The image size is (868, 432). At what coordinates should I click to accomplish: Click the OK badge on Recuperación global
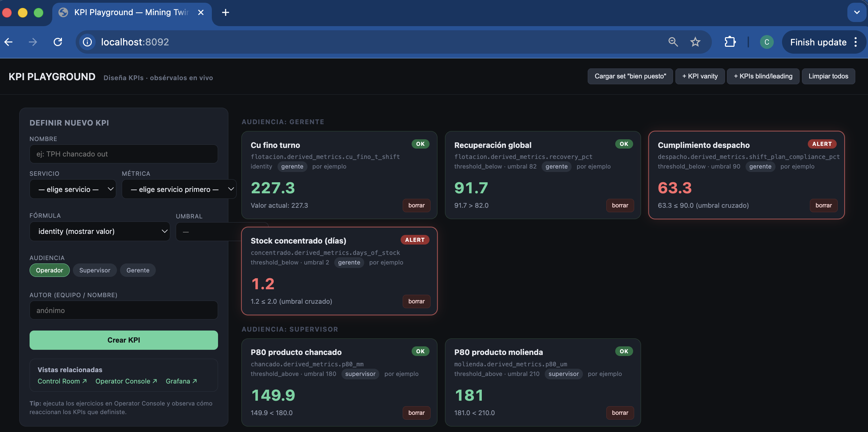point(624,144)
